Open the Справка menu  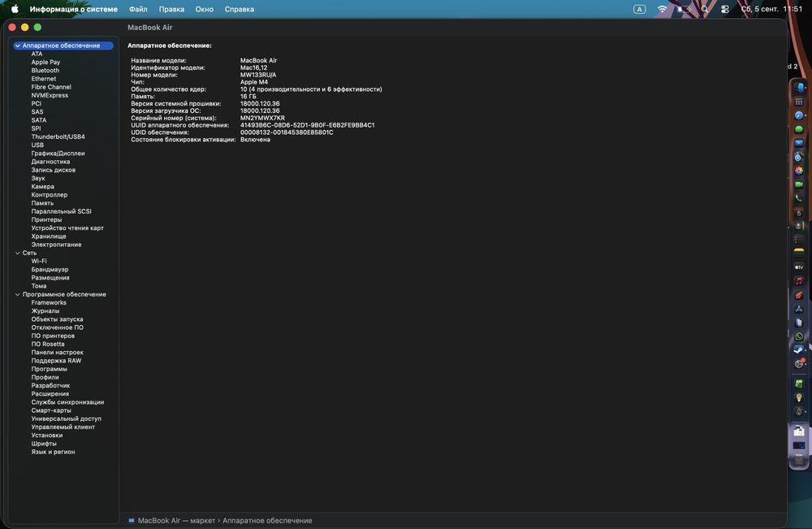240,9
